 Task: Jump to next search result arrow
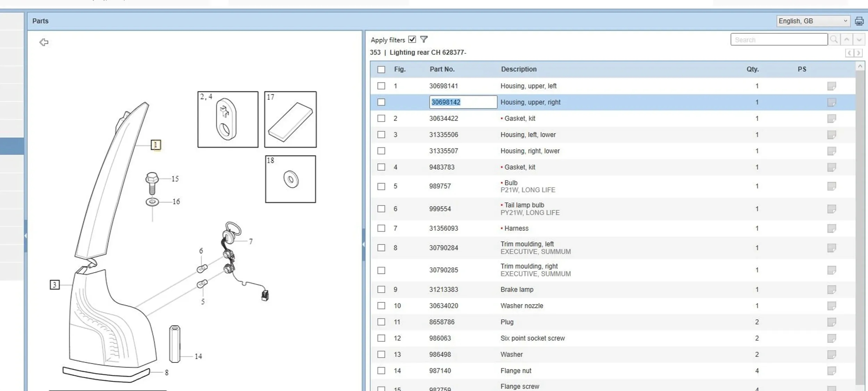[x=859, y=40]
